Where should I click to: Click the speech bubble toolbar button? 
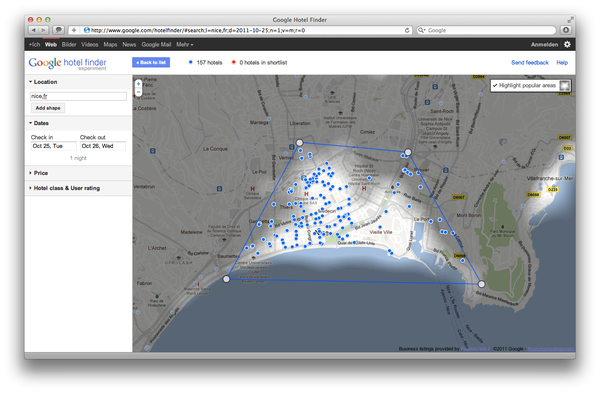pyautogui.click(x=59, y=30)
